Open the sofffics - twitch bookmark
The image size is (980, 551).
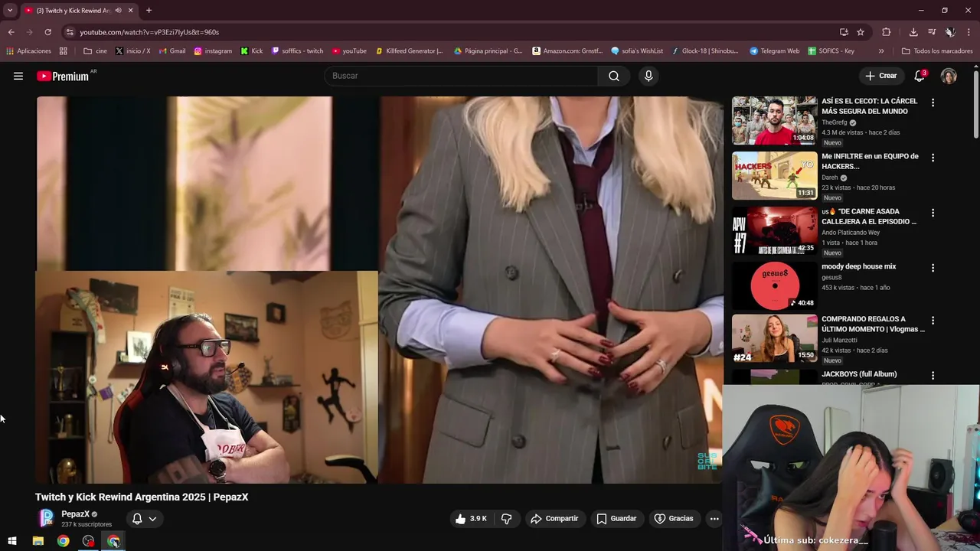pos(298,51)
